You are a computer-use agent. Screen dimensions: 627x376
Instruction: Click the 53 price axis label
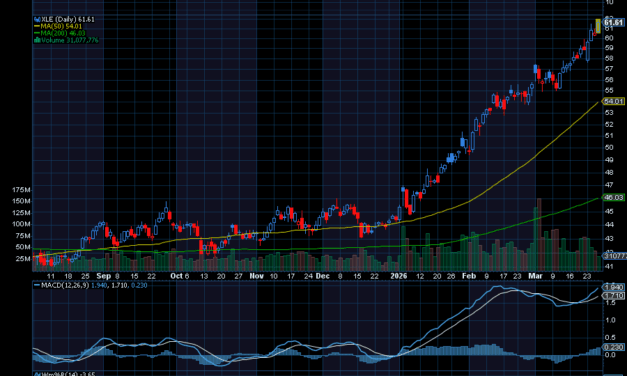click(609, 113)
